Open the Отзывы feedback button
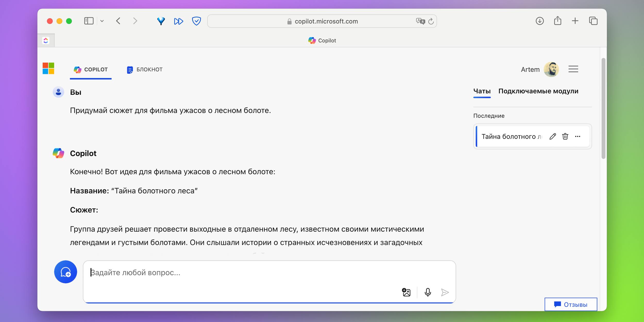The image size is (644, 322). pos(571,304)
